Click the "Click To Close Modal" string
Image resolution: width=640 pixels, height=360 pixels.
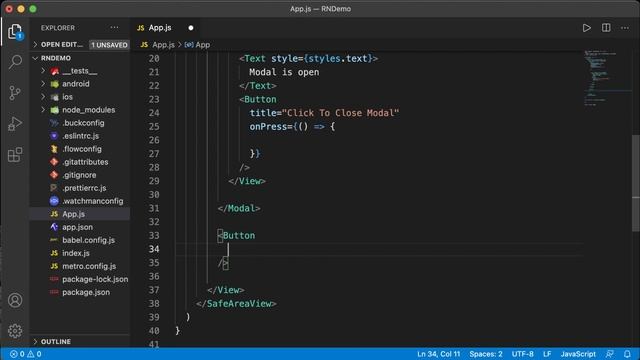pyautogui.click(x=341, y=113)
